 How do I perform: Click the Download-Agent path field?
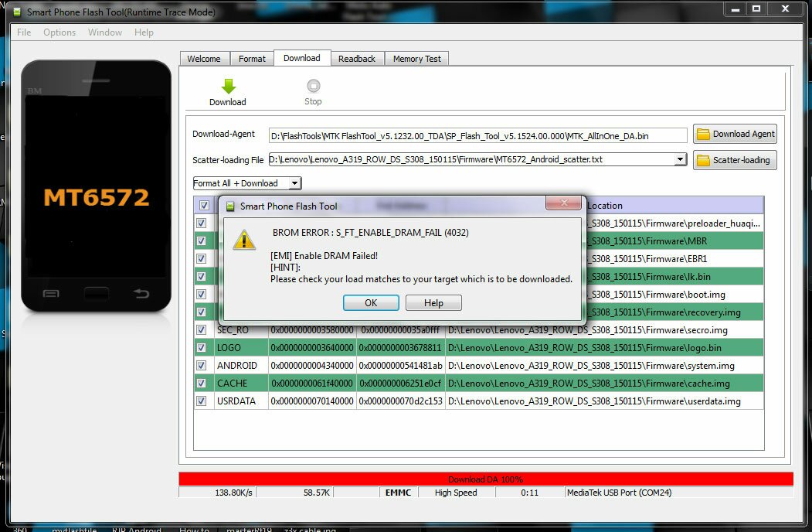point(478,136)
